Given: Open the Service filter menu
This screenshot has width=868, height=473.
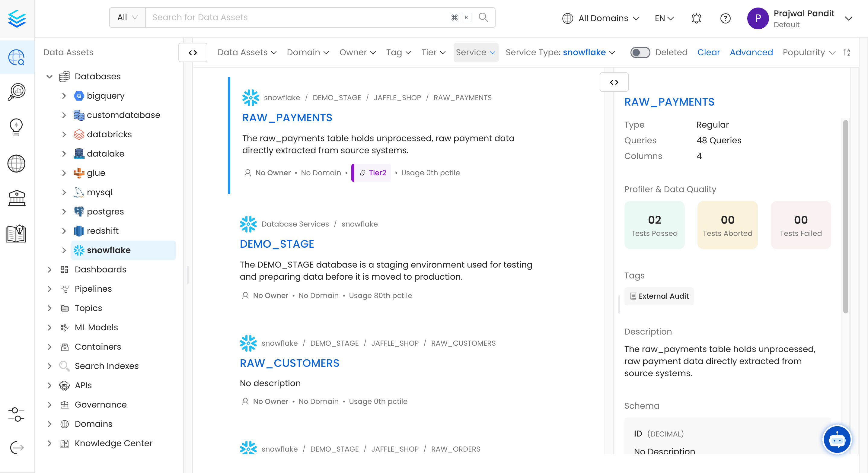Looking at the screenshot, I should pos(475,52).
